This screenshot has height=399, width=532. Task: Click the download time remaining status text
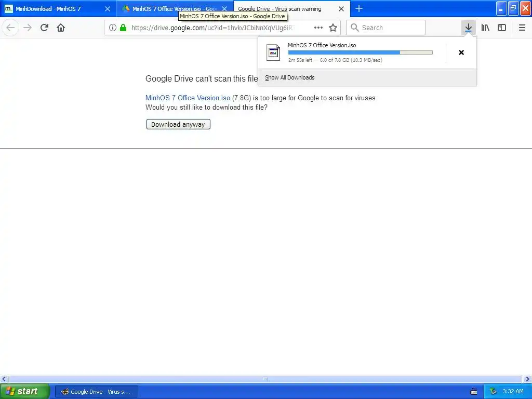pos(335,60)
